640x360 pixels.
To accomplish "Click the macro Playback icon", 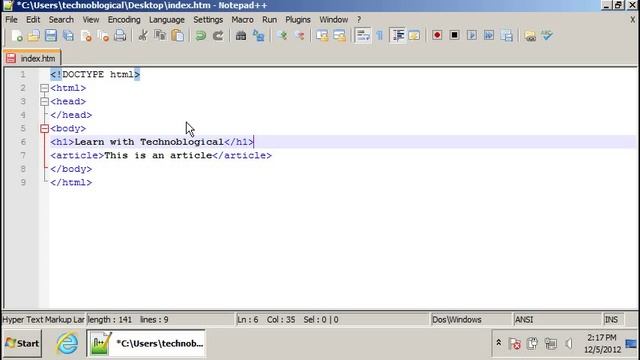I will (472, 36).
